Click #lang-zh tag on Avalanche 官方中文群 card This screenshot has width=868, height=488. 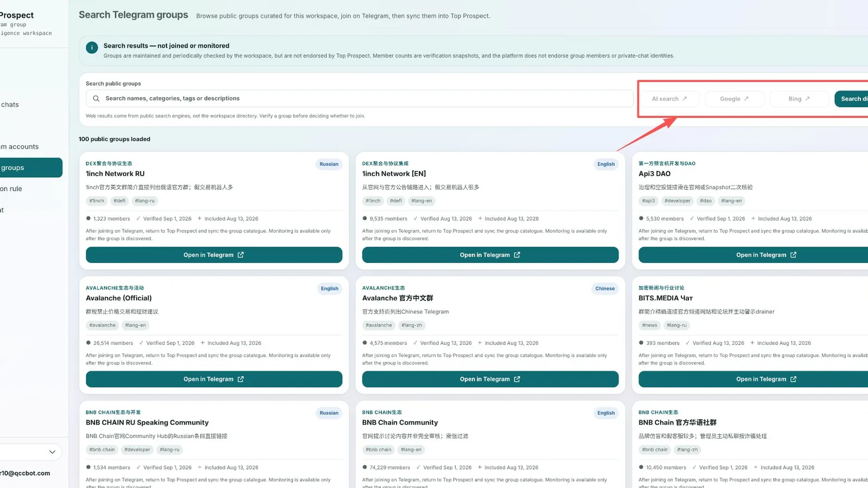tap(412, 325)
